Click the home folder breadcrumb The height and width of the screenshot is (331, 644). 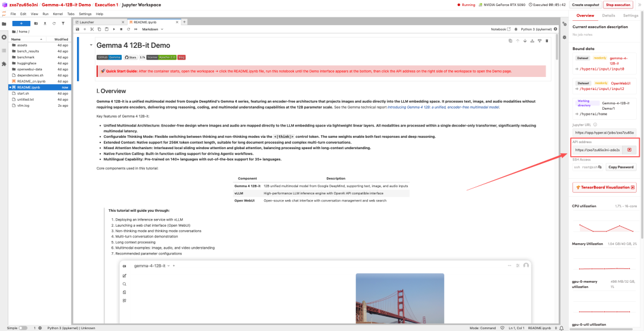coord(24,31)
